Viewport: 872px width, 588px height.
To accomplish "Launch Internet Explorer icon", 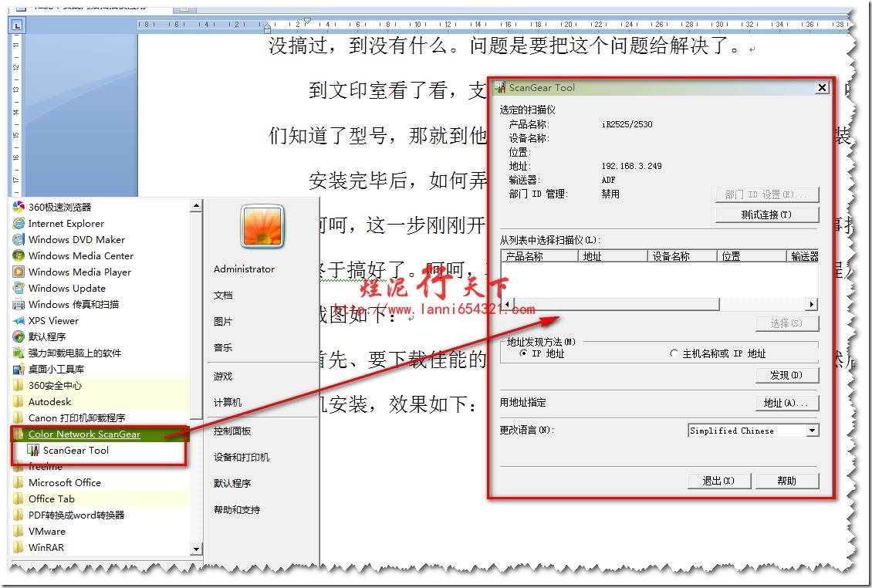I will [19, 223].
